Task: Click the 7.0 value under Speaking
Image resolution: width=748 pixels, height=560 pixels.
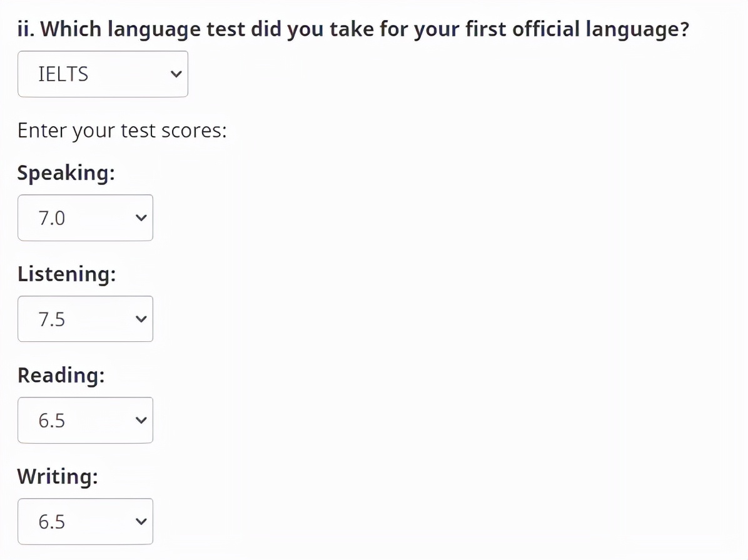Action: [51, 218]
